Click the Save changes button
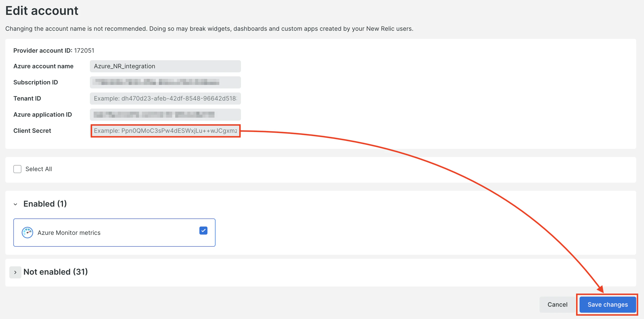 pyautogui.click(x=608, y=305)
